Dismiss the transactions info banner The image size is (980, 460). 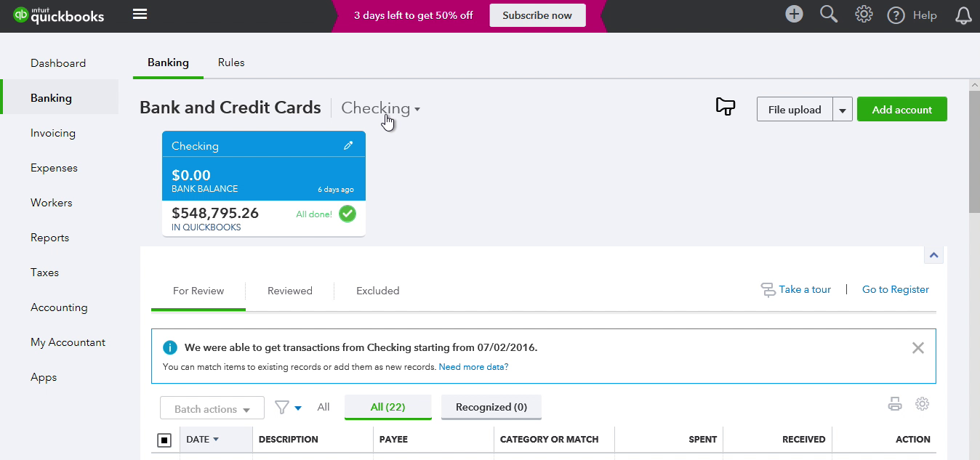(x=918, y=348)
